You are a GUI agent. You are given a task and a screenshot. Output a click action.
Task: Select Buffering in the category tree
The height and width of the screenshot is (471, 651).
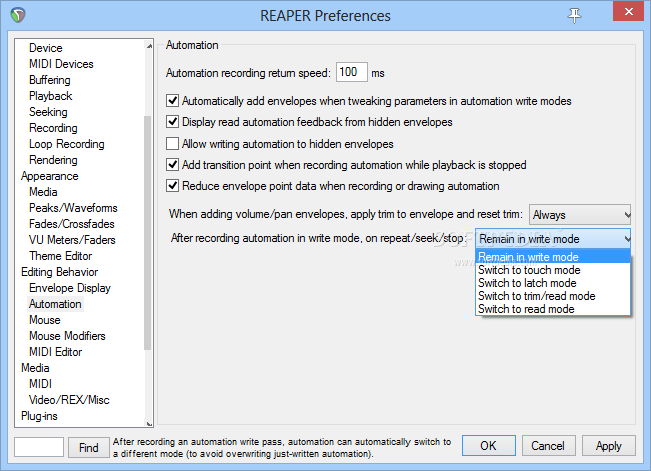49,80
